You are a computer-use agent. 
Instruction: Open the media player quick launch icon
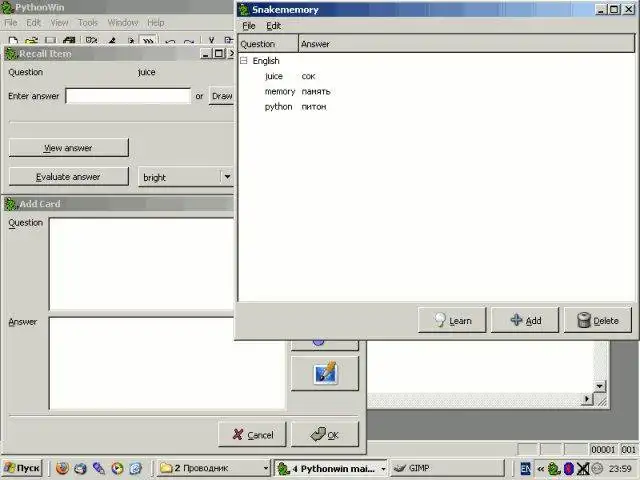(117, 468)
